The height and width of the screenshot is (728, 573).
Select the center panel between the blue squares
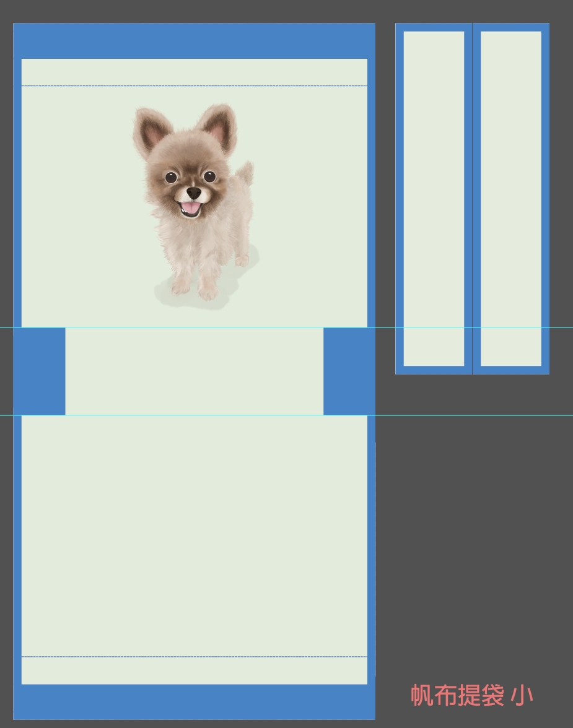tap(194, 371)
